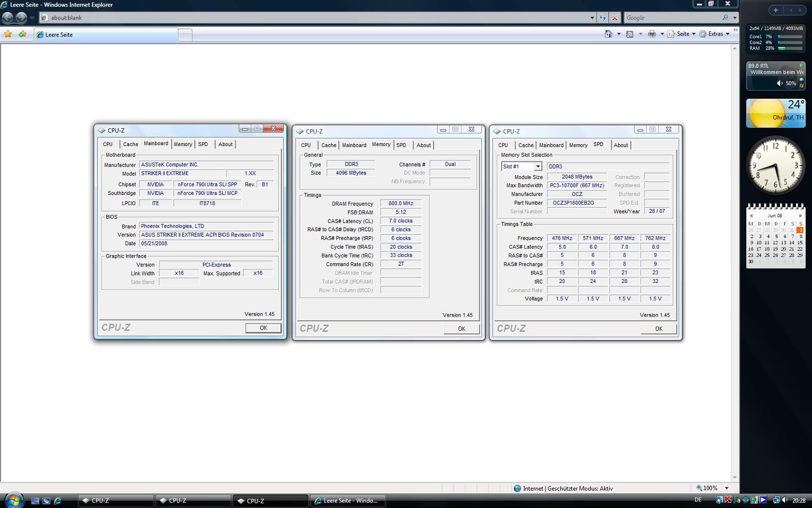Click the Print icon in IE toolbar
Image resolution: width=812 pixels, height=508 pixels.
pos(652,34)
